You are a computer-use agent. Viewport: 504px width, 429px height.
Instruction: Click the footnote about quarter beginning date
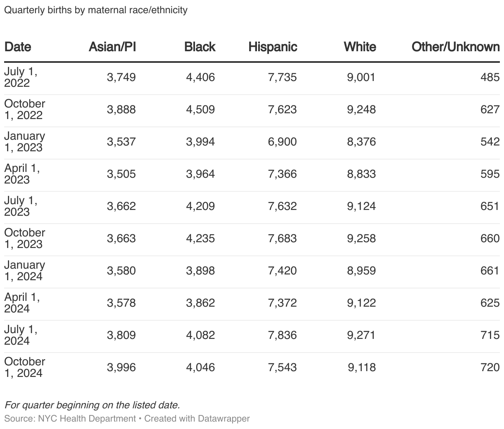[x=92, y=405]
